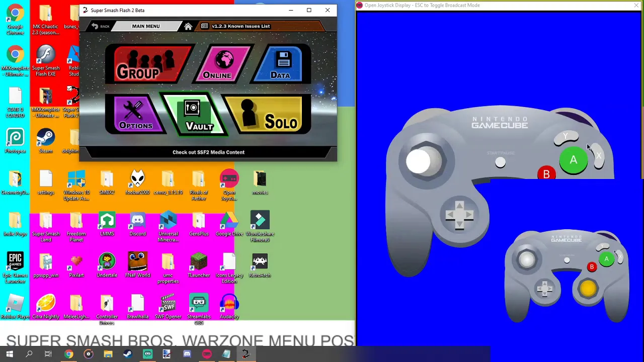The height and width of the screenshot is (362, 644).
Task: Click Check out SSF2 Media Content banner
Action: pos(208,152)
